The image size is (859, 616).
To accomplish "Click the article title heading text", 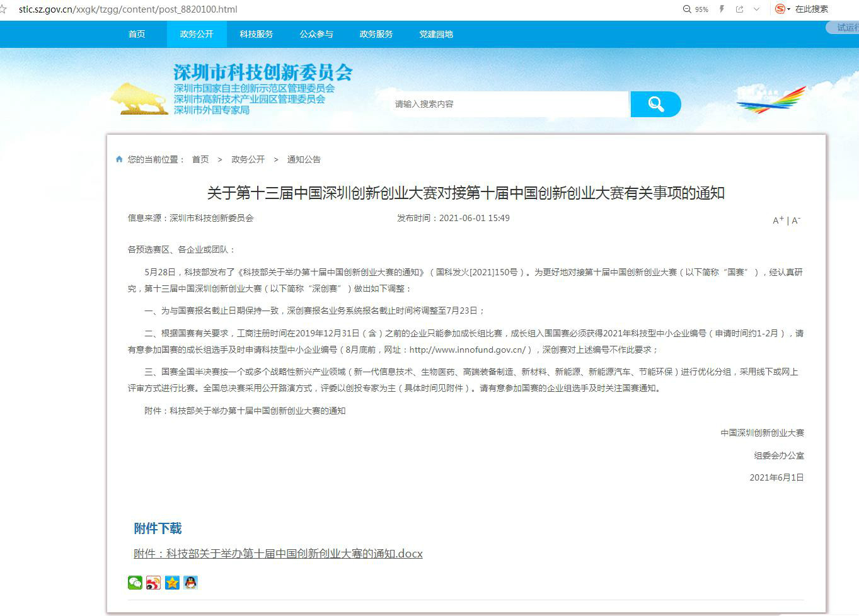I will pos(466,193).
